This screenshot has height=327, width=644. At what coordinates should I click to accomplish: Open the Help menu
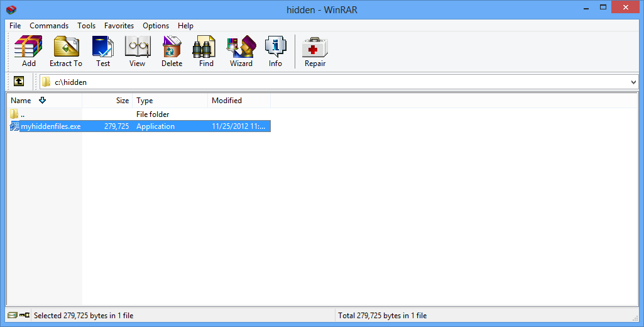click(x=185, y=26)
